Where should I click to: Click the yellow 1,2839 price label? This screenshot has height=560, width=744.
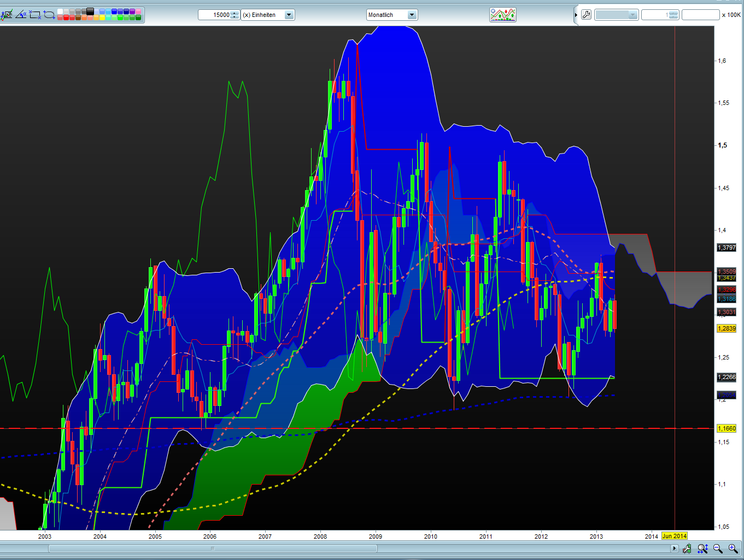tap(727, 328)
